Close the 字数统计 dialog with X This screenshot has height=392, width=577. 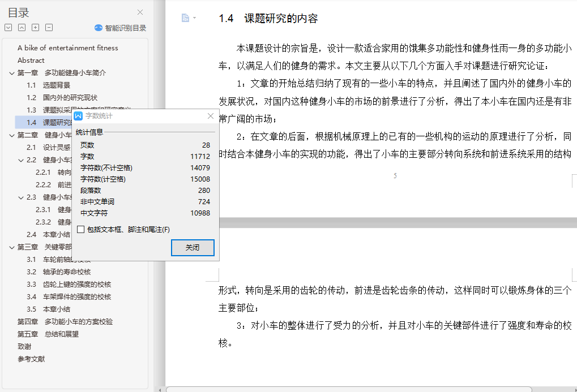point(211,116)
